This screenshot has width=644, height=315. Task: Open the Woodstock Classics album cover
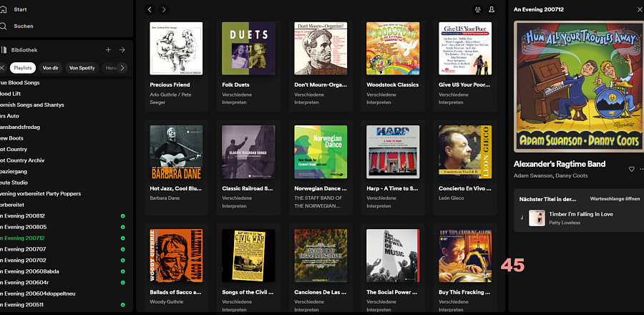tap(393, 48)
